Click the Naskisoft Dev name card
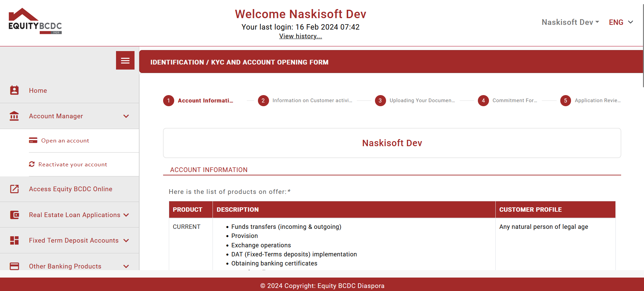Screen dimensions: 644x291 [x=392, y=143]
